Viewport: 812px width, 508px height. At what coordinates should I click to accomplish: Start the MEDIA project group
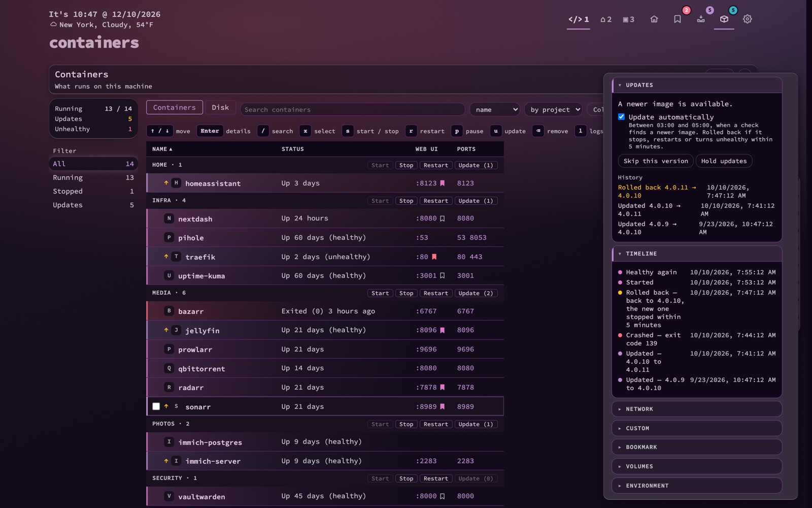[x=380, y=293]
